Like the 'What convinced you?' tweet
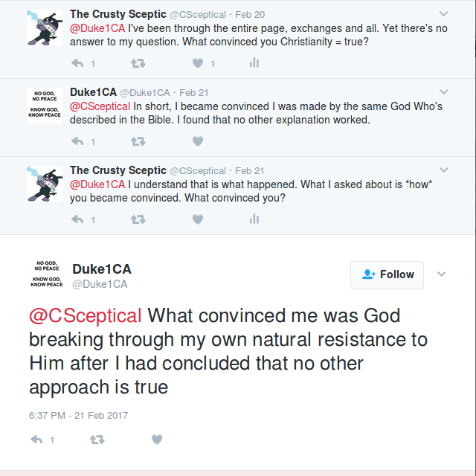Viewport: 476px width, 476px height. click(198, 219)
